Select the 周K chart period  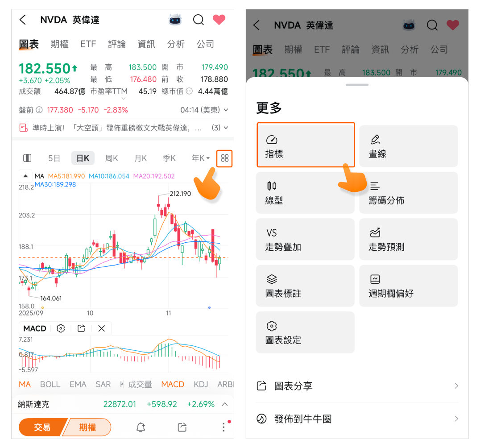(x=112, y=158)
